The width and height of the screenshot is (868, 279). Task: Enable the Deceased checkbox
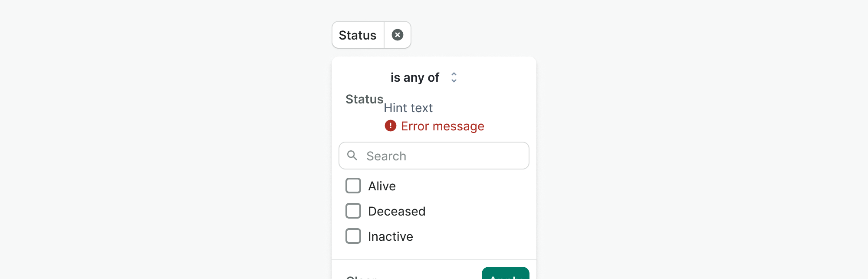point(353,211)
